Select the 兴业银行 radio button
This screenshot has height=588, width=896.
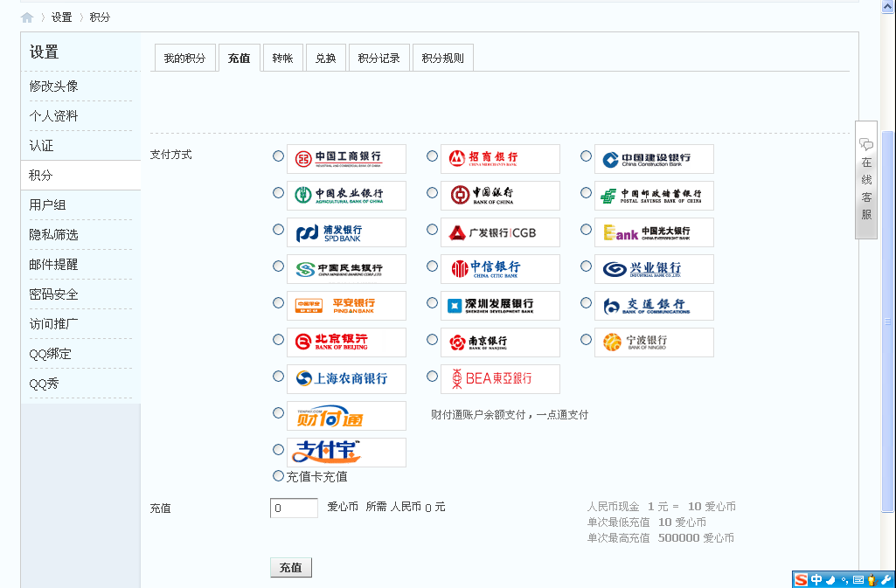point(586,266)
